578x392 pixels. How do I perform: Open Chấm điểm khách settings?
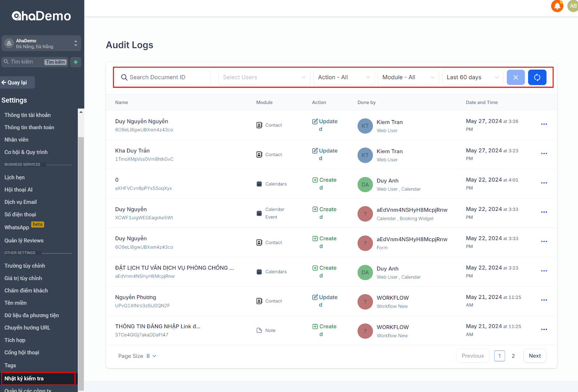tap(26, 290)
